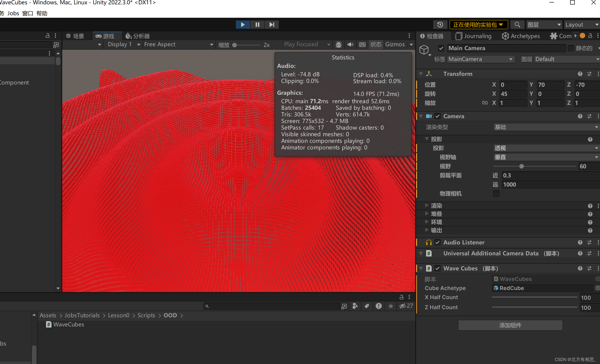Mute audio in Game view
This screenshot has height=364, width=600.
(350, 45)
